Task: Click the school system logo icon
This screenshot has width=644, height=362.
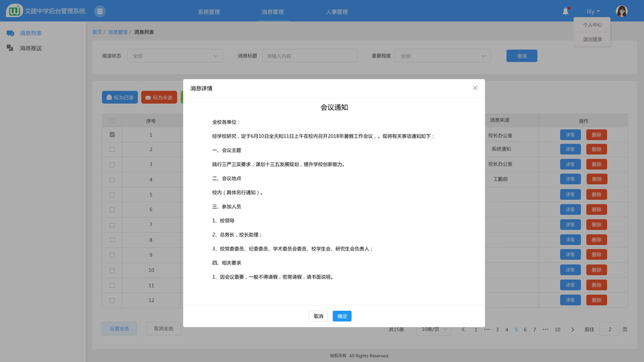Action: 14,11
